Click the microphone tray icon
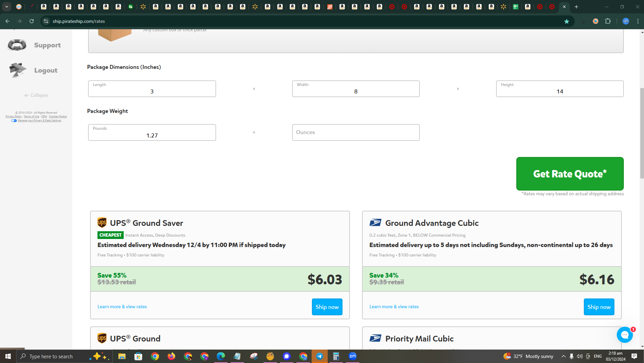644x363 pixels. 571,356
